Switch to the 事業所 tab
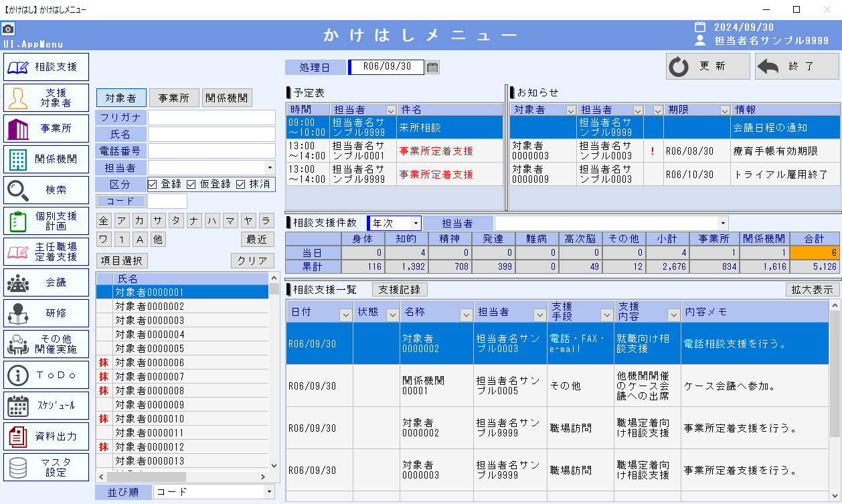 (x=174, y=98)
